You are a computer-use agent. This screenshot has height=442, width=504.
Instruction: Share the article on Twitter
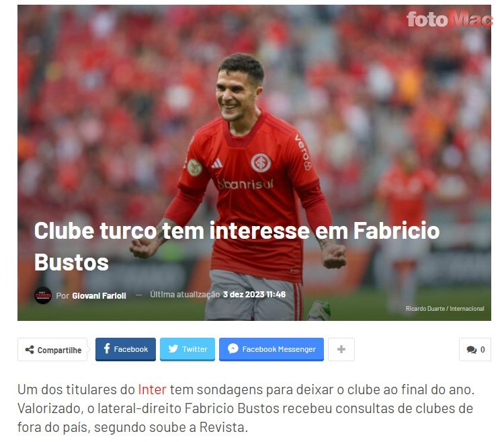pyautogui.click(x=187, y=349)
